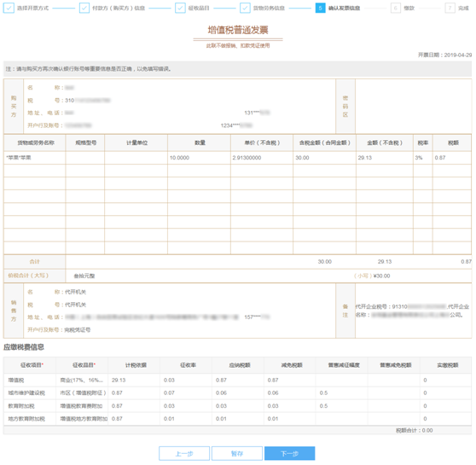Screen dimensions: 476x465
Task: Select the 城市维护建设税 row label
Action: coord(26,392)
